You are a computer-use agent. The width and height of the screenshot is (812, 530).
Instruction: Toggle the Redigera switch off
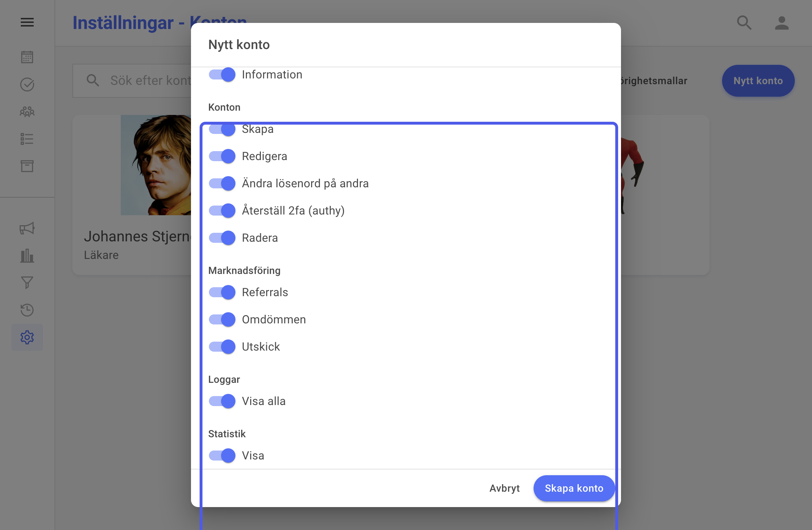222,156
